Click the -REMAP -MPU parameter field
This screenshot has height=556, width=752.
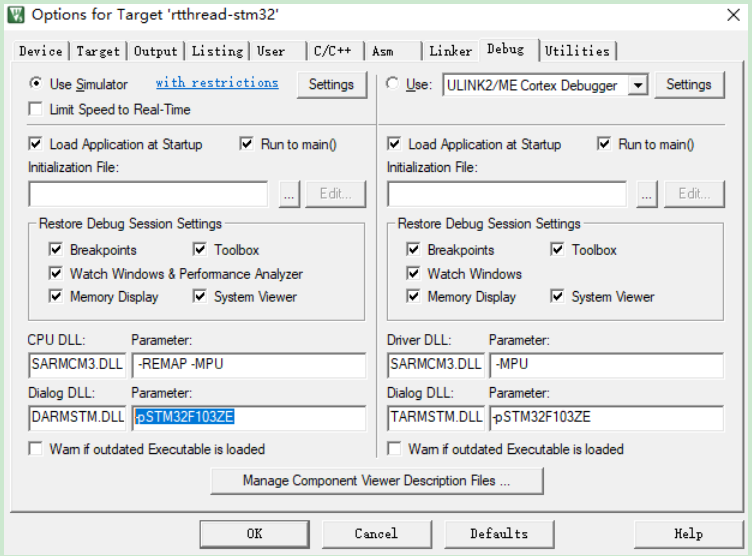249,365
